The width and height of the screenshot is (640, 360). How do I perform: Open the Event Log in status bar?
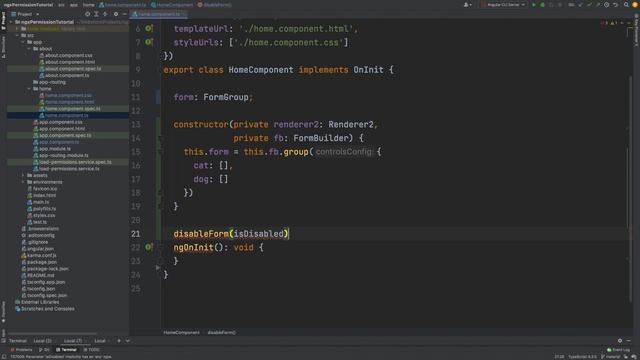click(618, 350)
